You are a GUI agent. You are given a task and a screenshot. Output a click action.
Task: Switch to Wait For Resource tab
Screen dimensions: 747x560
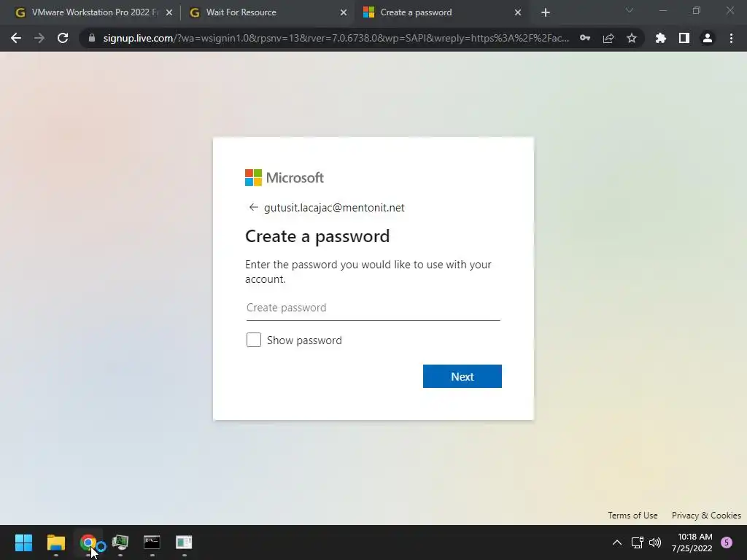tap(267, 12)
